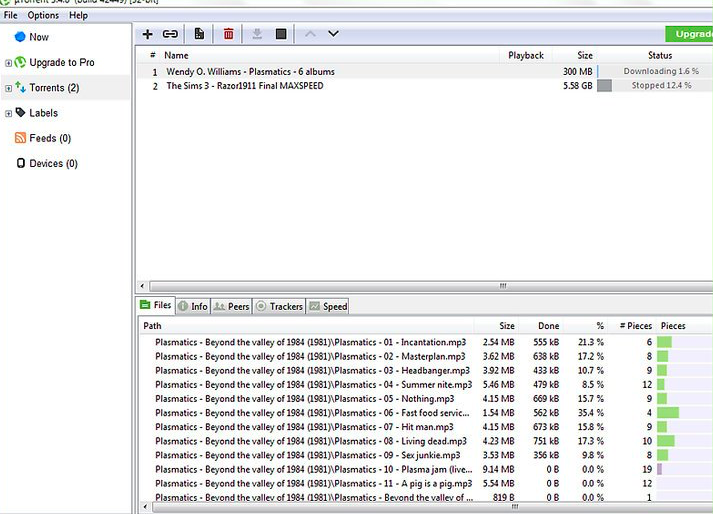This screenshot has height=514, width=713.
Task: Switch to the Trackers tab
Action: [279, 306]
